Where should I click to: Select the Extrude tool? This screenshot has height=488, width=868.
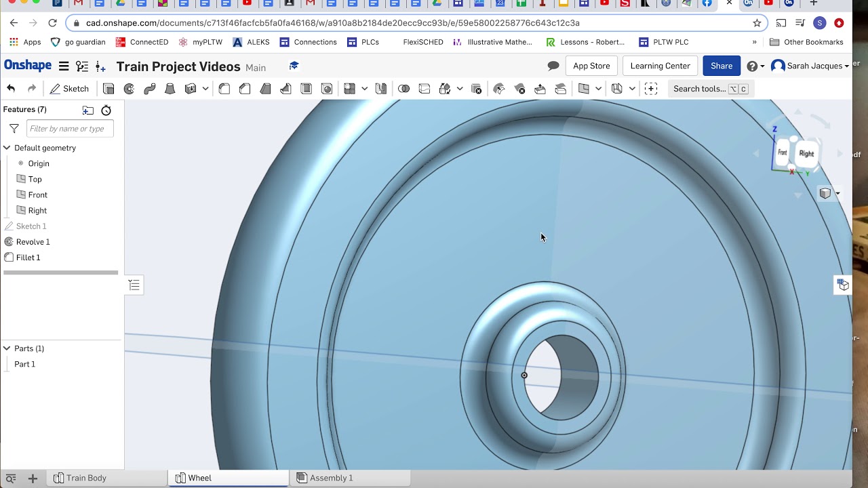click(x=108, y=89)
